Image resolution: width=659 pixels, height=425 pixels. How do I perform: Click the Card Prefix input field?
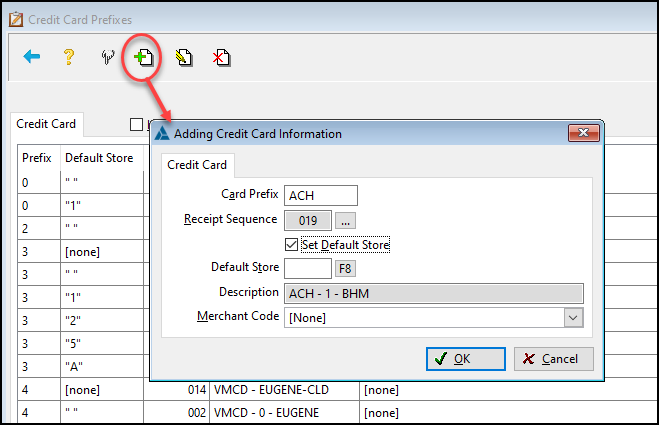pyautogui.click(x=321, y=195)
